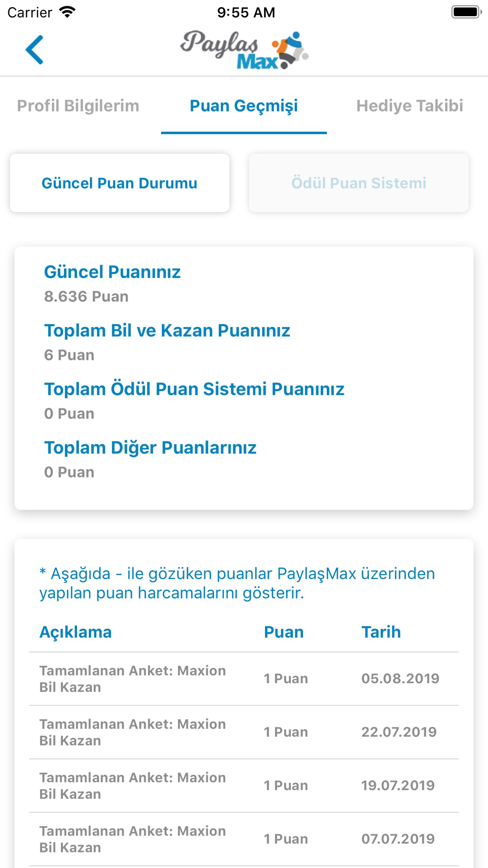Tap the Güncel Puanınız heading

point(112,272)
